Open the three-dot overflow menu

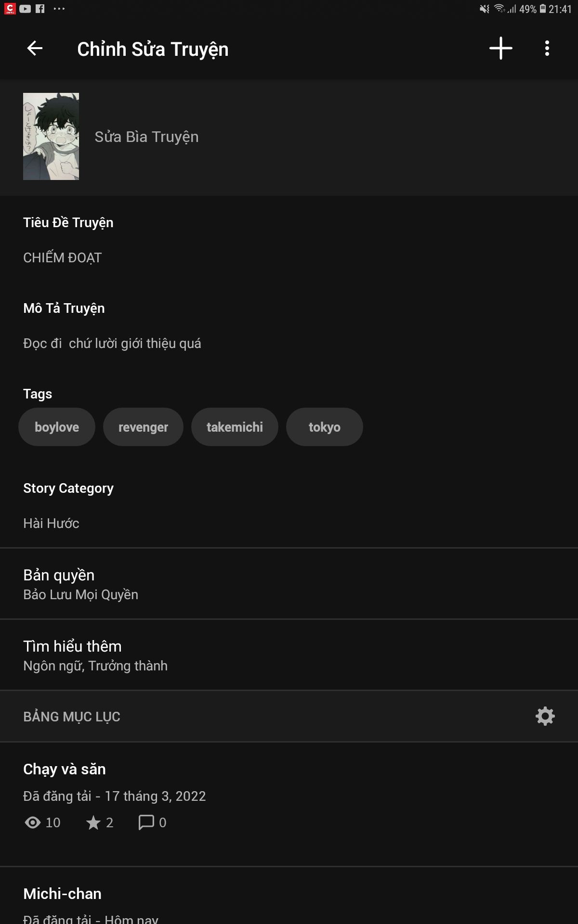547,48
